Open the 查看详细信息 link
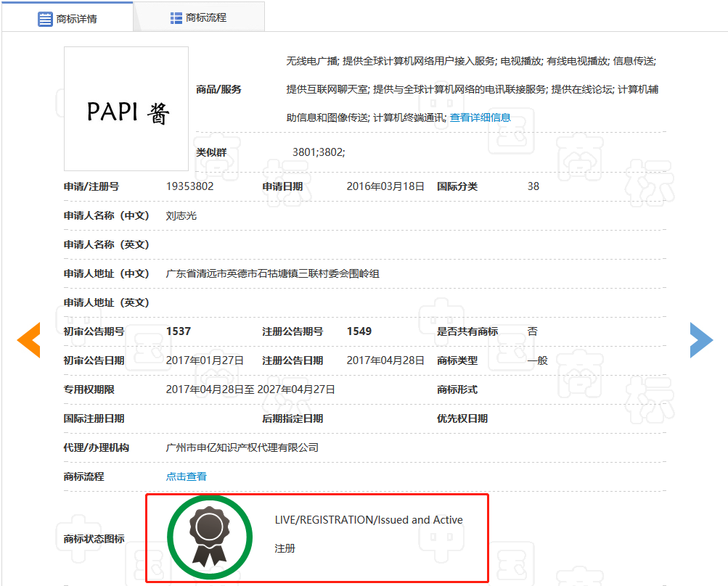 pos(480,117)
